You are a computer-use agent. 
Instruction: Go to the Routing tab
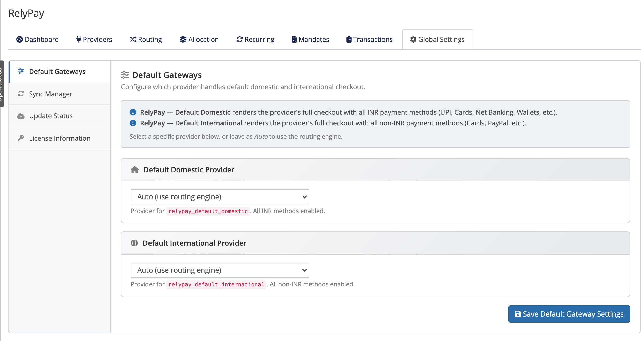pos(146,39)
